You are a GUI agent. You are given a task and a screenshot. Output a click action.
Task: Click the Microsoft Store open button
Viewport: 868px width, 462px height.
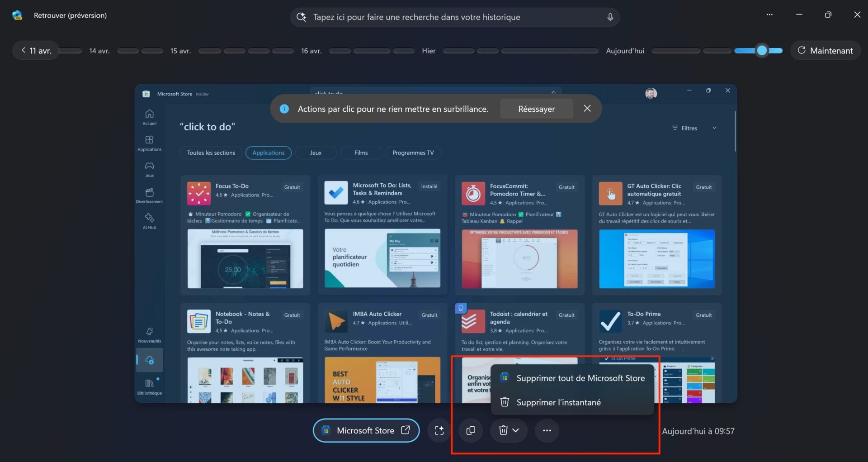[x=366, y=430]
